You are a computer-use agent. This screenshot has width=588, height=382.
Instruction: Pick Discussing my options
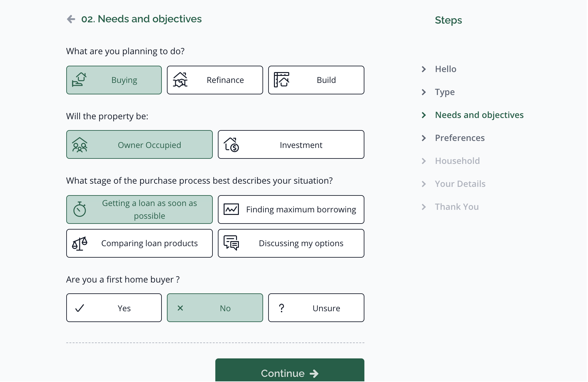point(291,243)
